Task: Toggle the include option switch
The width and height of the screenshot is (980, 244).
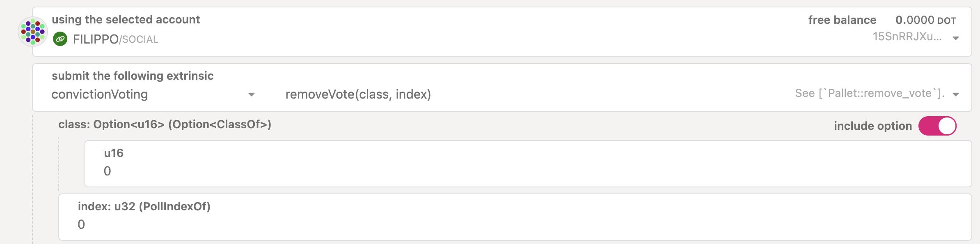Action: point(937,126)
